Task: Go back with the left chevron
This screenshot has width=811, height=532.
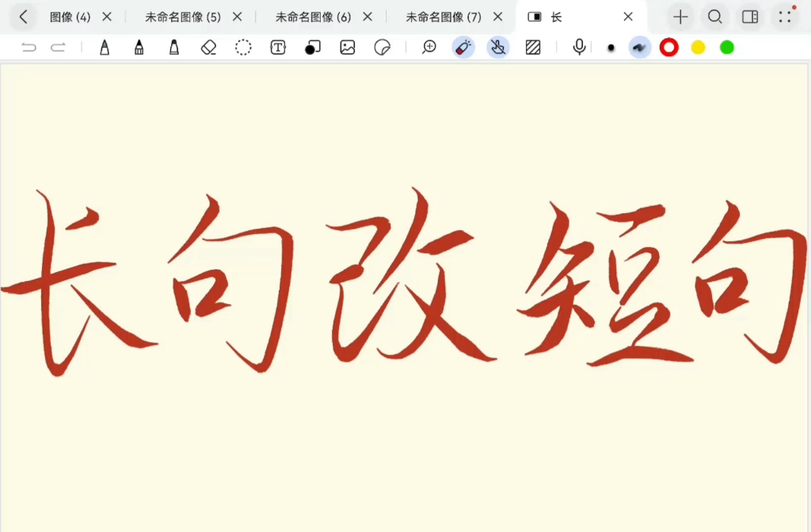Action: [23, 17]
